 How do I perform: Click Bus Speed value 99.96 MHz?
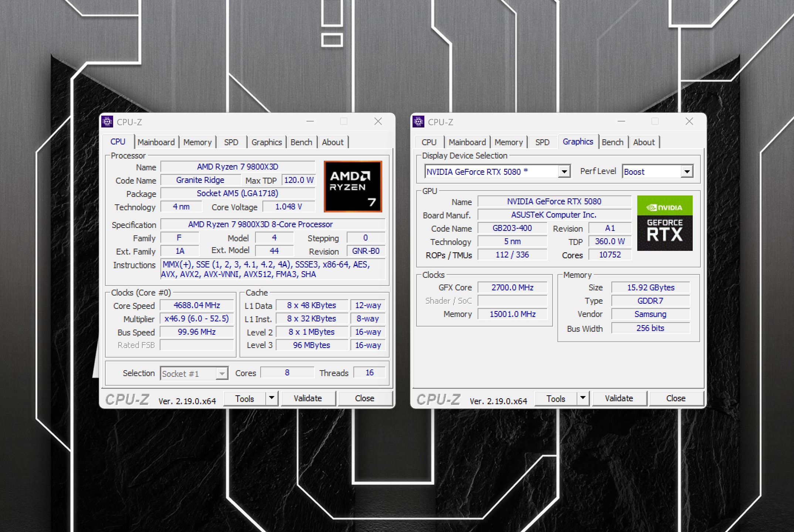pyautogui.click(x=197, y=332)
